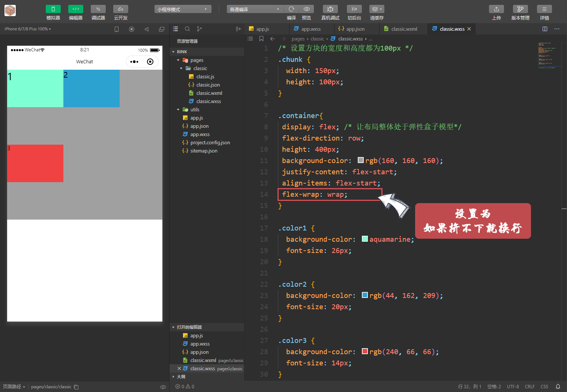Change indentation via 空格: 2
567x392 pixels.
point(494,386)
